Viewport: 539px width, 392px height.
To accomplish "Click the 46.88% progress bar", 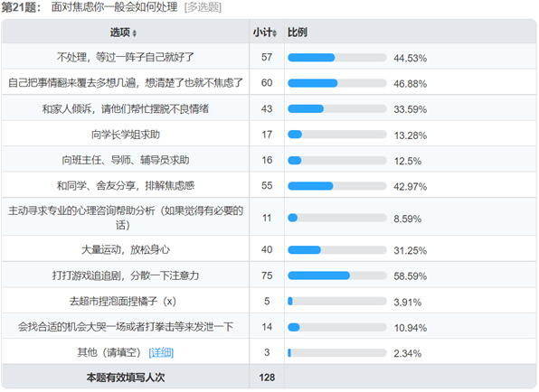I will (x=337, y=83).
